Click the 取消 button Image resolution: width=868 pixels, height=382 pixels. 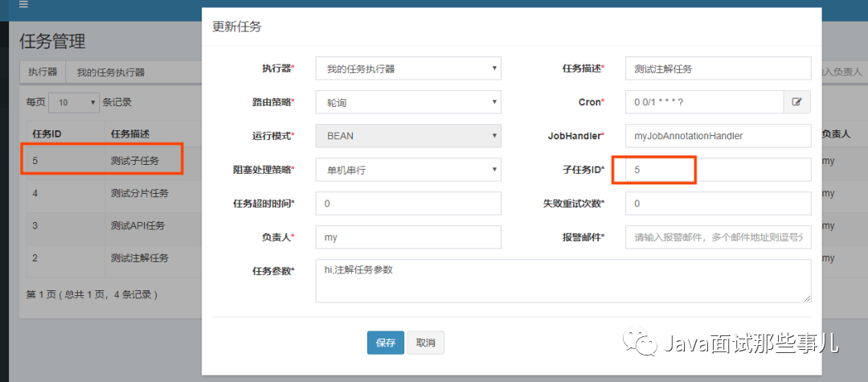tap(426, 343)
